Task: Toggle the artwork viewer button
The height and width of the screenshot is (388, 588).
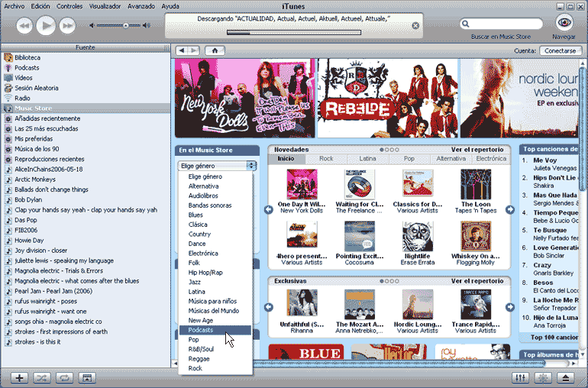Action: pyautogui.click(x=86, y=378)
